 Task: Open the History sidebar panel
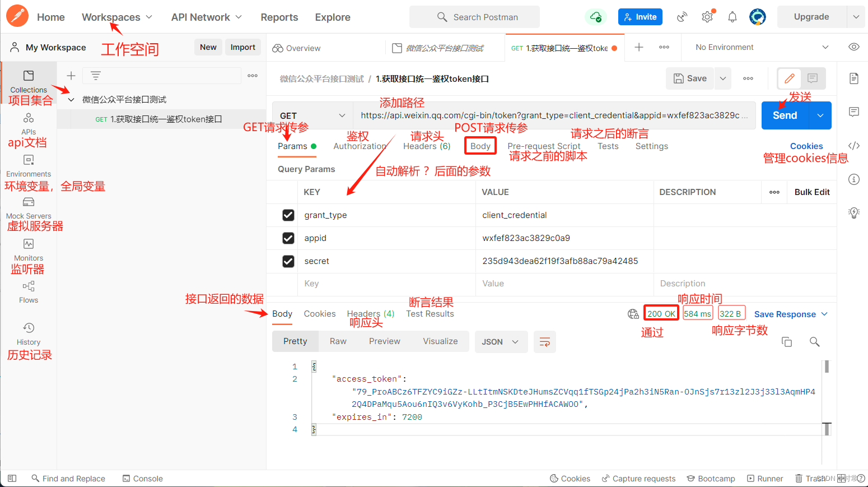point(29,334)
